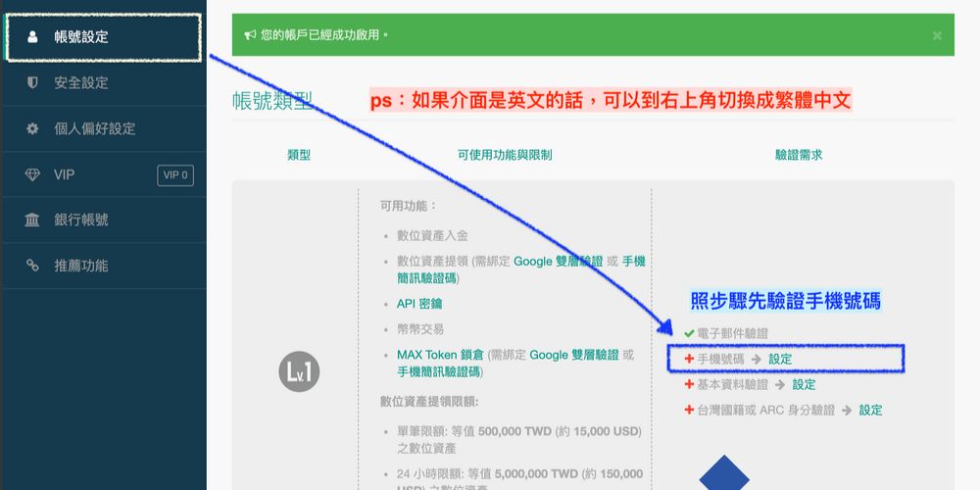
Task: Click the 可用功能 label
Action: pos(409,206)
